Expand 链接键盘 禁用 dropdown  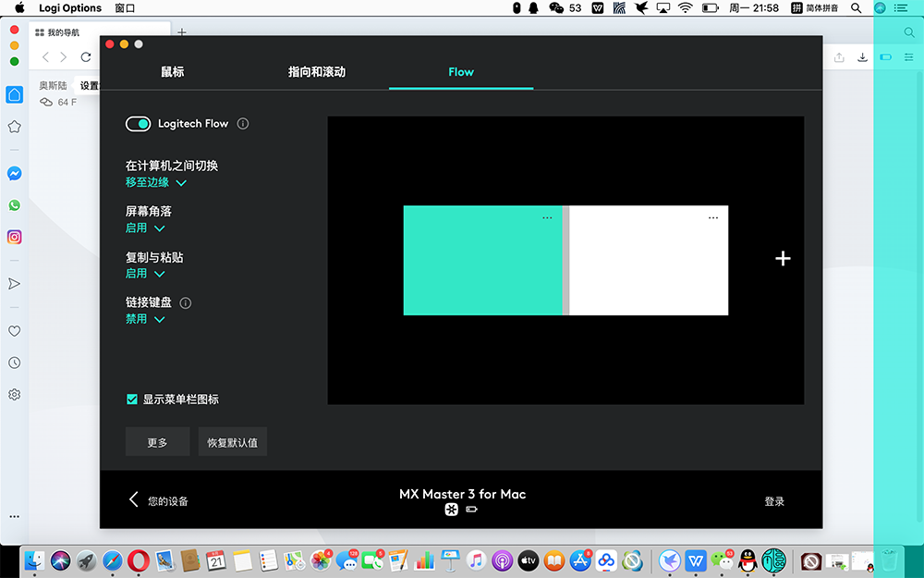tap(145, 319)
